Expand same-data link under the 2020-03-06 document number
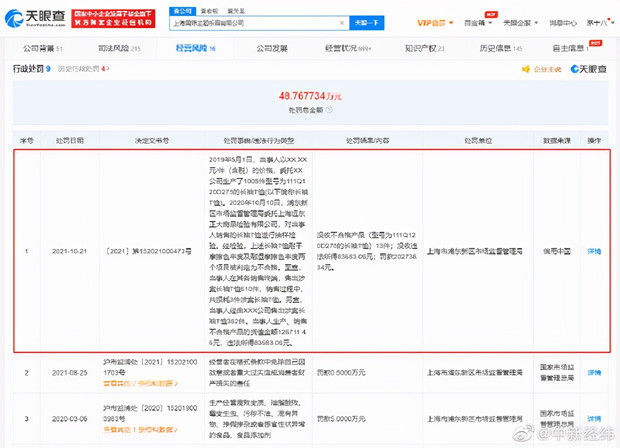Screen dimensions: 620x448 point(141,429)
